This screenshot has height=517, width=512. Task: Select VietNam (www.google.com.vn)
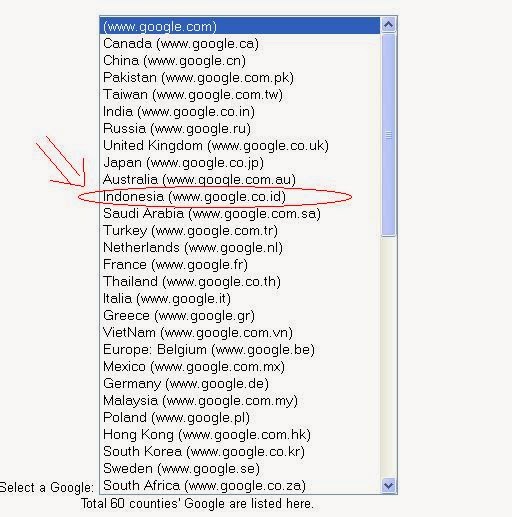[x=240, y=332]
